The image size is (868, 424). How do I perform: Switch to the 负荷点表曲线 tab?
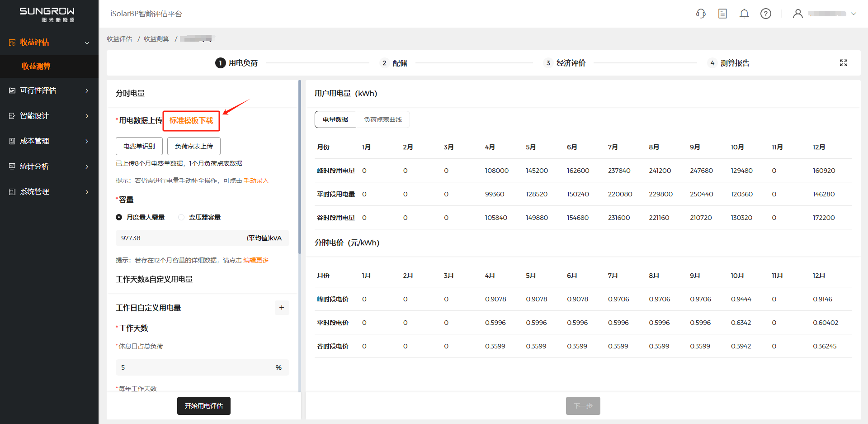pos(382,119)
